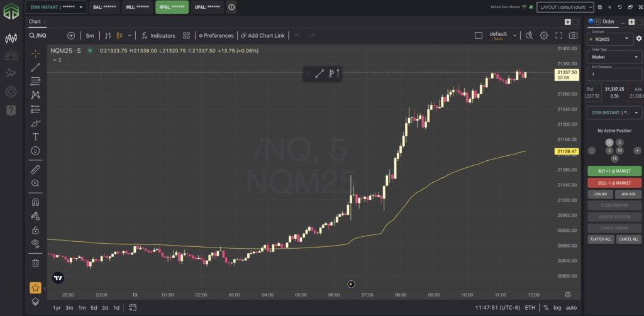Select the Text annotation tool

click(36, 137)
